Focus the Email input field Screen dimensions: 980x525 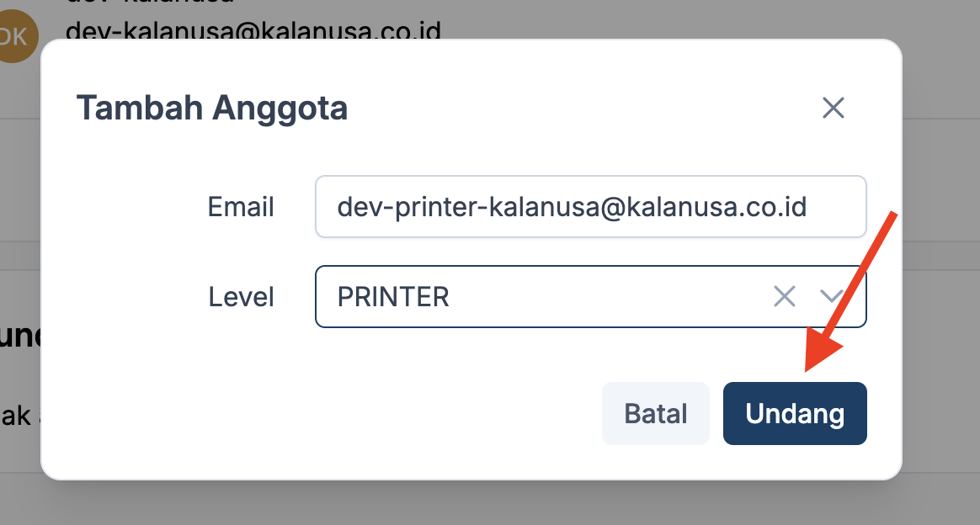tap(590, 206)
